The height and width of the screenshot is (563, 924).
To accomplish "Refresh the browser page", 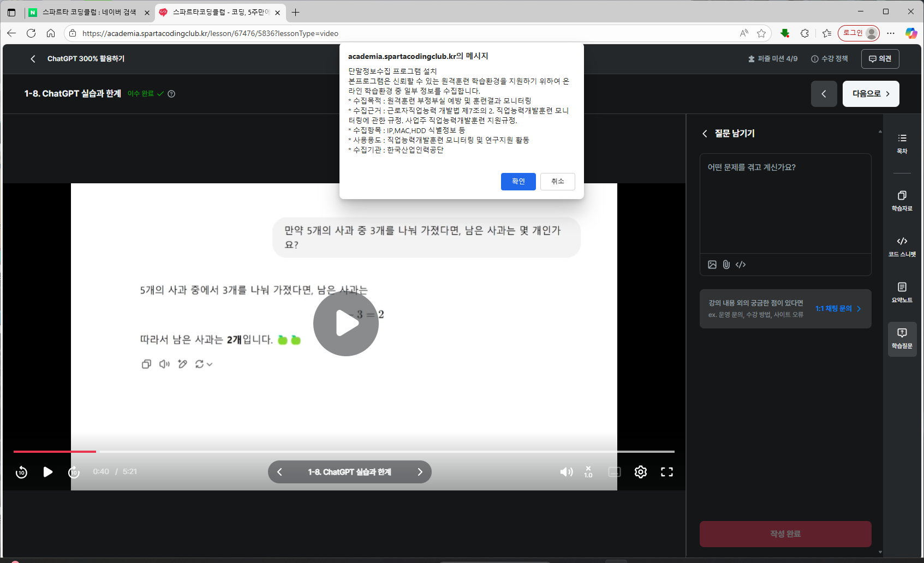I will pyautogui.click(x=31, y=33).
